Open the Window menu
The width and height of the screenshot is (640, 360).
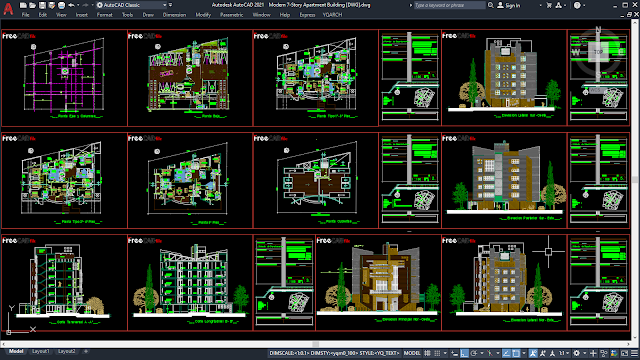[261, 15]
